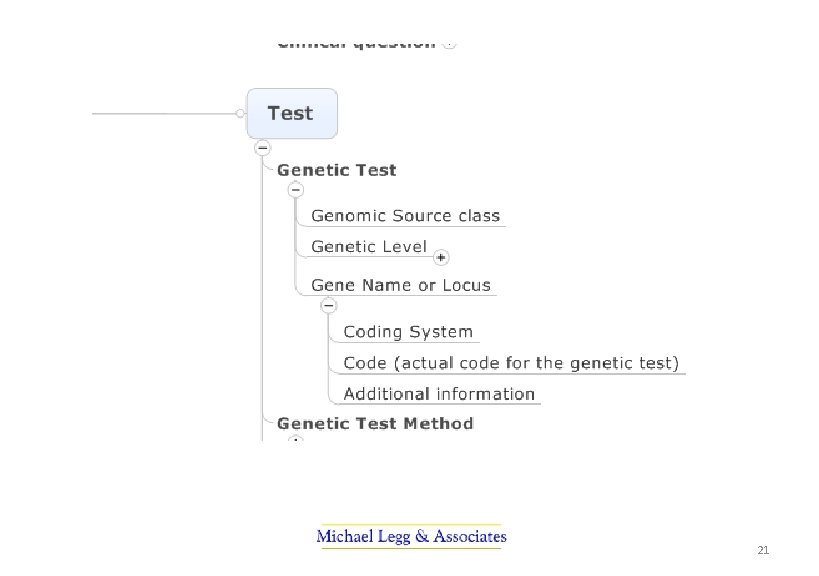Collapse the Gene Name or Locus subtree
819x576 pixels.
coord(327,306)
